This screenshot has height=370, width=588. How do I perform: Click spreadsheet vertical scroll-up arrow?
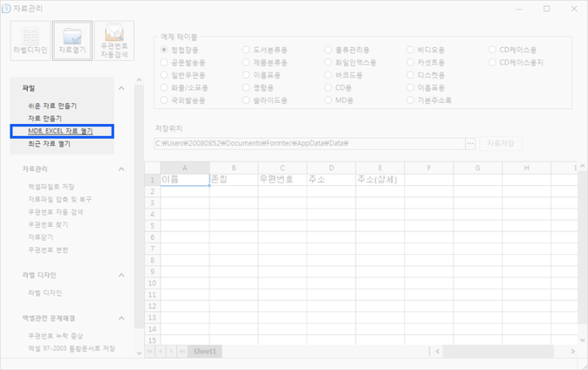point(582,166)
